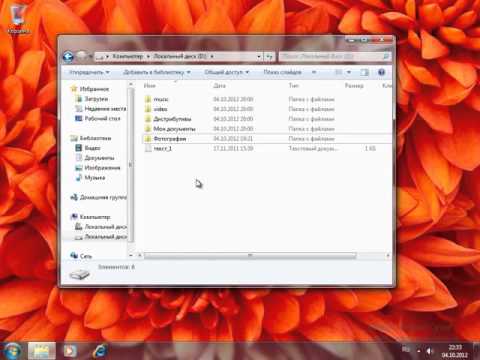Launch Internet Explorer from the taskbar
Viewport: 480px width, 360px height.
coord(100,351)
